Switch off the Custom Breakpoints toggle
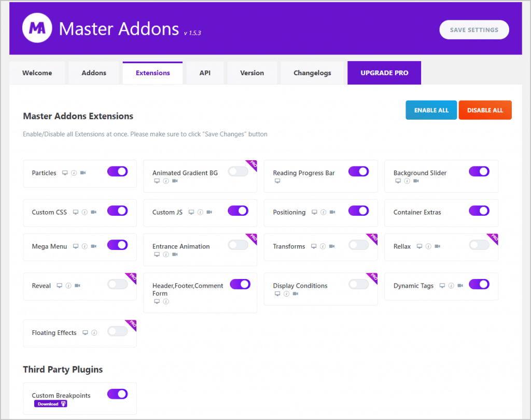Screen dimensions: 531x420 (x=117, y=394)
